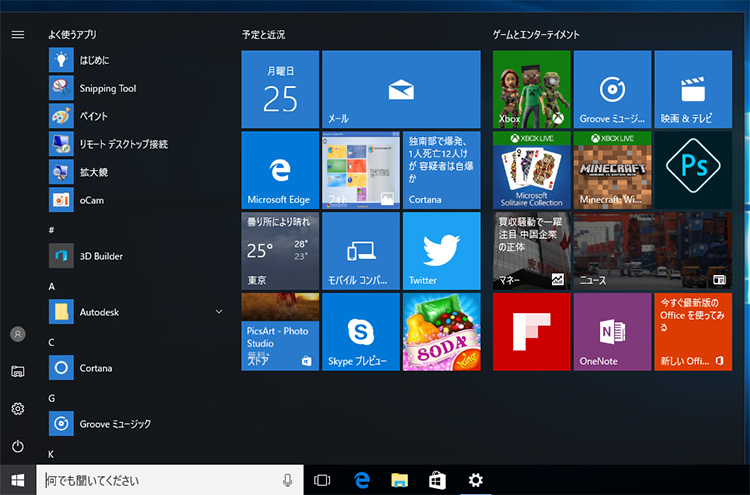Open the Twitter tile
The image size is (750, 495).
tap(441, 250)
